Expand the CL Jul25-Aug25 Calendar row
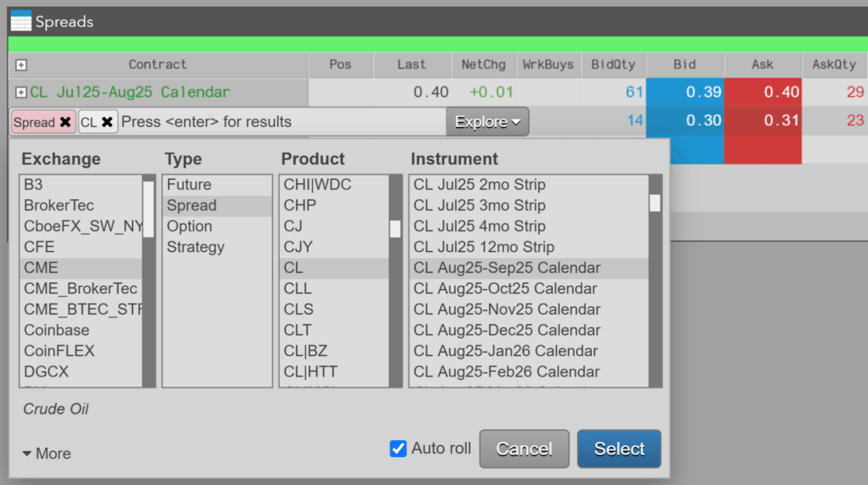 21,92
